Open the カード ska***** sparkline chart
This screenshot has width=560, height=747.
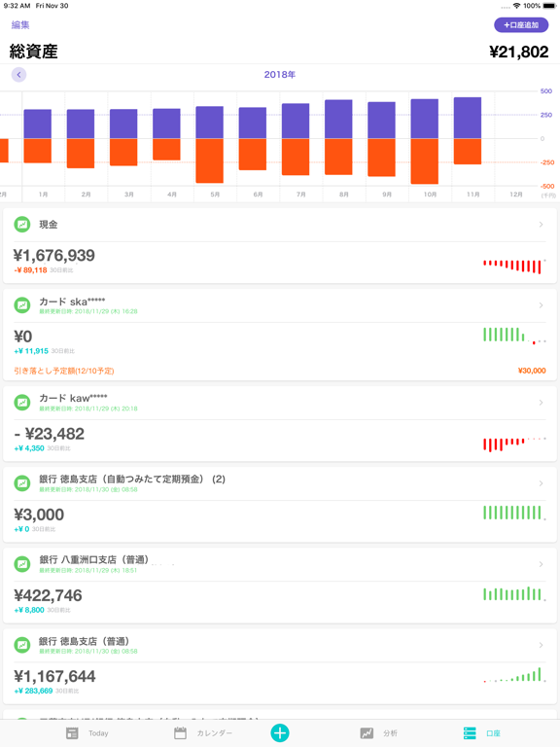[514, 336]
